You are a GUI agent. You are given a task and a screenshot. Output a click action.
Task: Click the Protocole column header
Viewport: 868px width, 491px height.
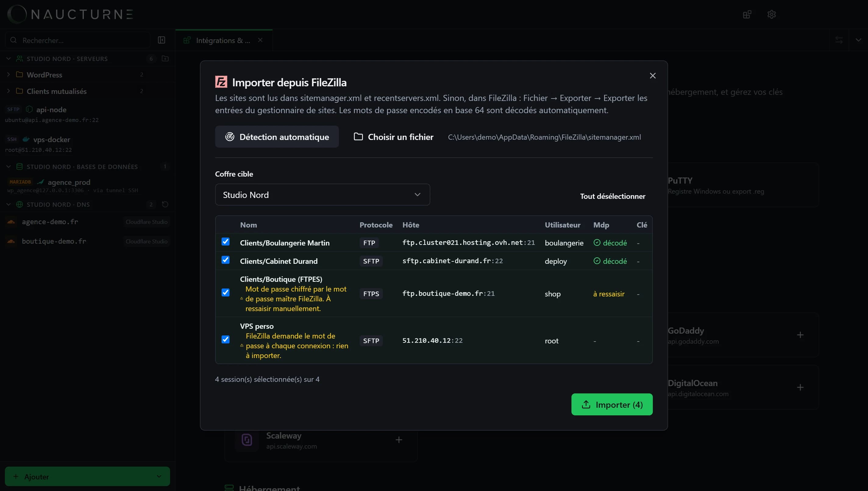tap(376, 225)
